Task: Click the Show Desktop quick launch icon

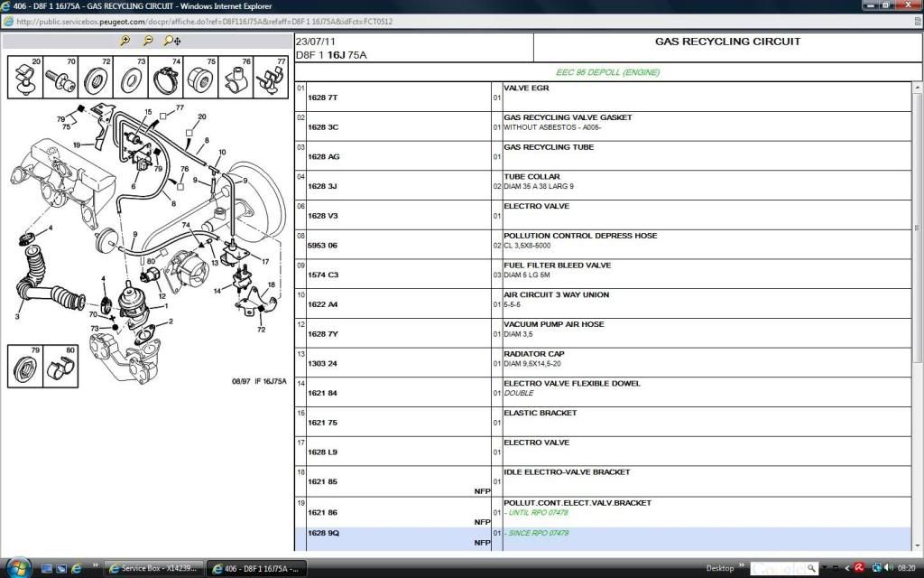Action: coord(47,569)
